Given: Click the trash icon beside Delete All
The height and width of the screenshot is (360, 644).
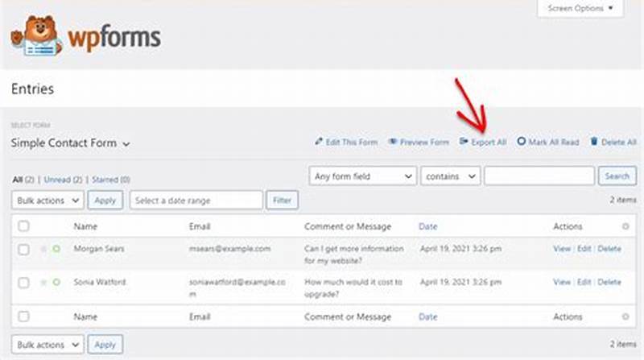Looking at the screenshot, I should point(594,142).
